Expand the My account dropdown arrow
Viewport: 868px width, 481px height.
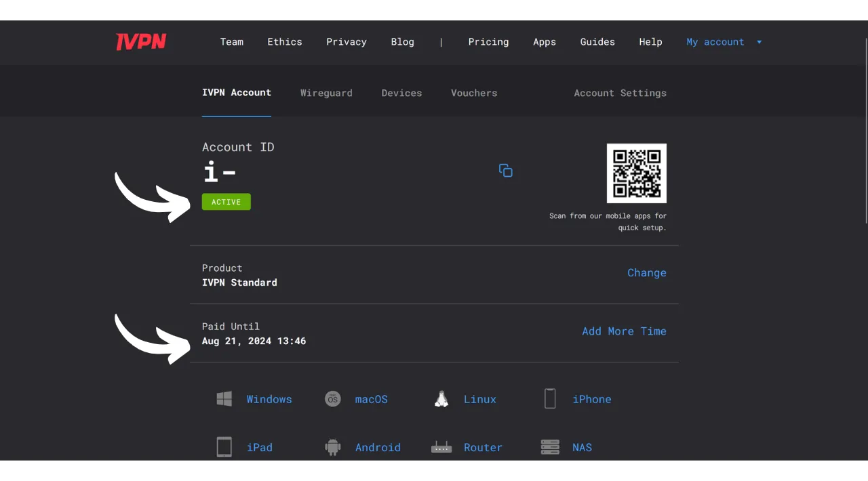[759, 42]
